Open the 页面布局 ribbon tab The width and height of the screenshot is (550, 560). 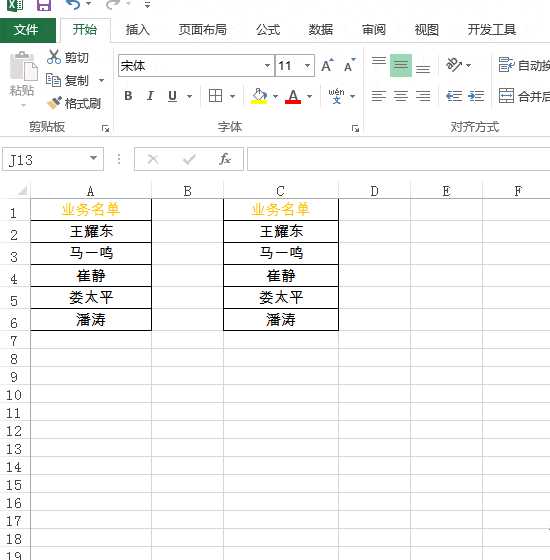click(202, 30)
